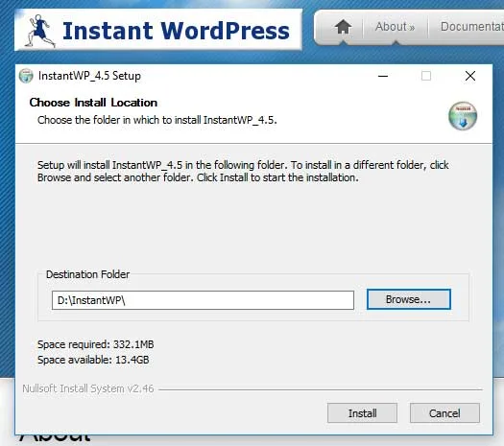Click the Choose Install Location heading
The width and height of the screenshot is (504, 446).
pos(93,103)
